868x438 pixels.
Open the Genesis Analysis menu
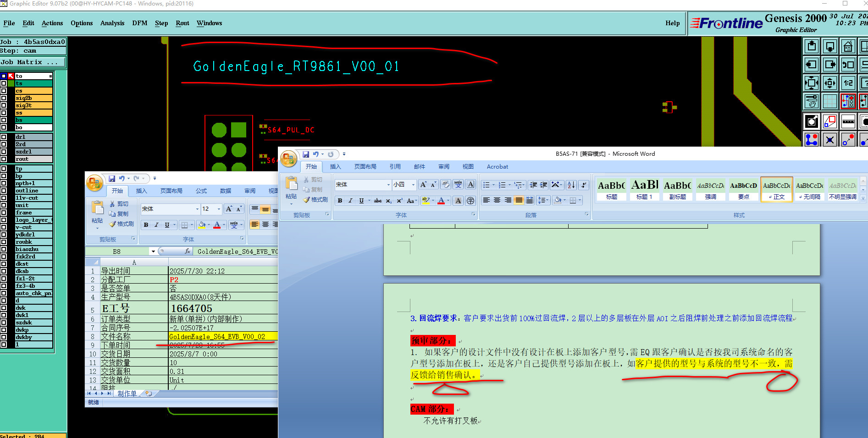click(112, 23)
